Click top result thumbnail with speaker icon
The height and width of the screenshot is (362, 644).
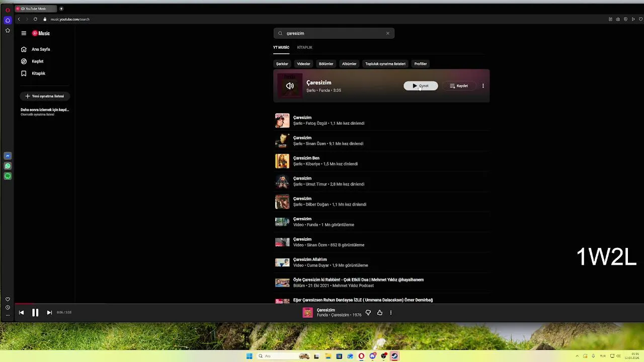coord(290,86)
